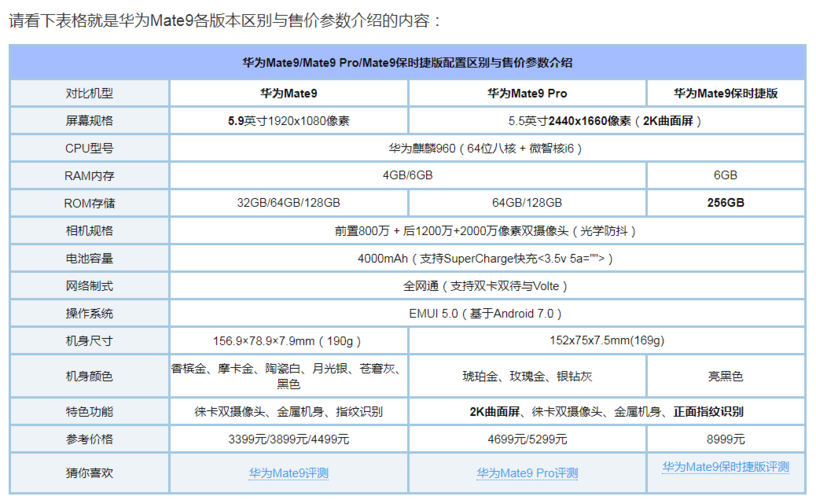Click the 6GB RAM cell
This screenshot has height=500, width=816.
[x=725, y=175]
